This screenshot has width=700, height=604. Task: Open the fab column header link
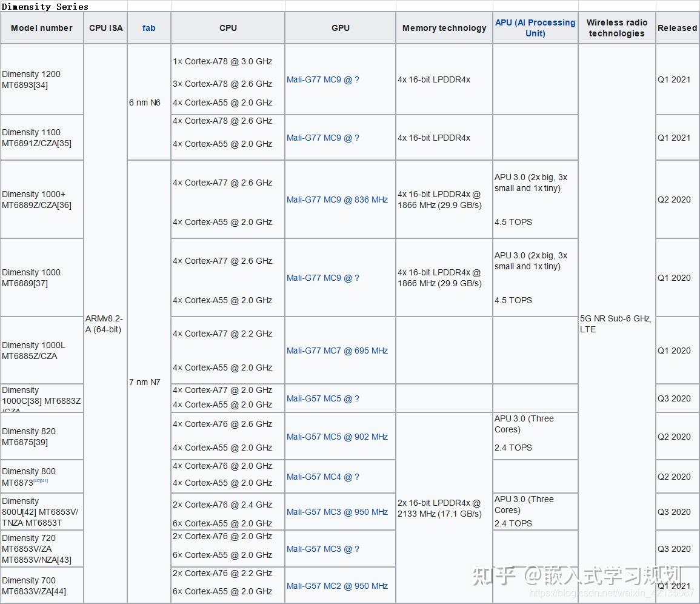click(x=148, y=27)
